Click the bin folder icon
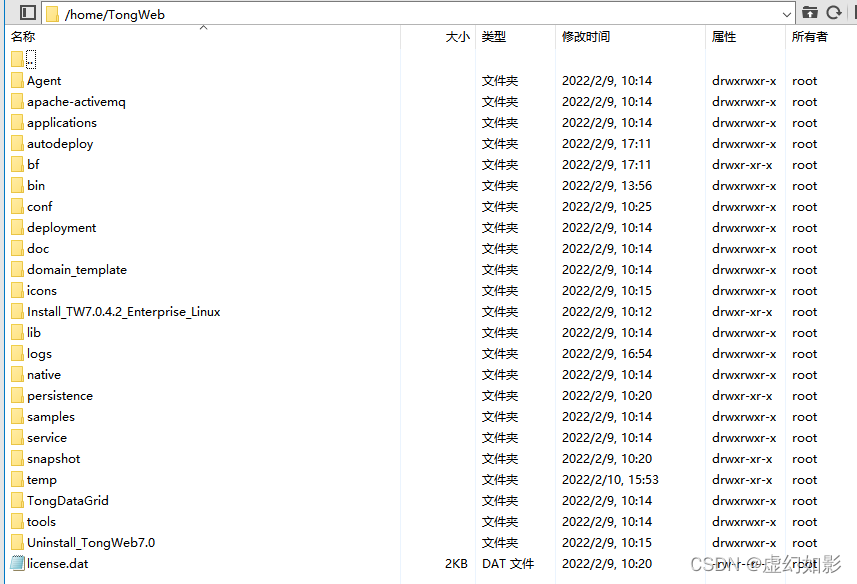This screenshot has width=857, height=584. [x=17, y=185]
